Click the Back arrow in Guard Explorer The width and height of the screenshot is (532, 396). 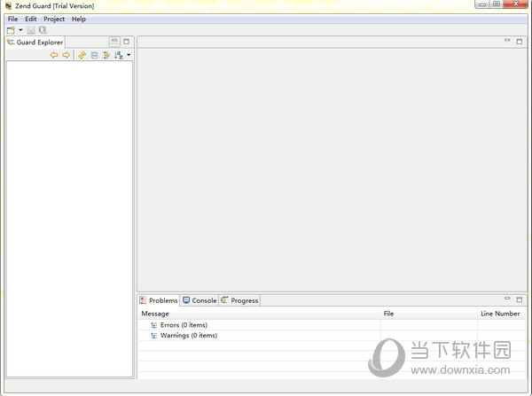click(x=54, y=55)
